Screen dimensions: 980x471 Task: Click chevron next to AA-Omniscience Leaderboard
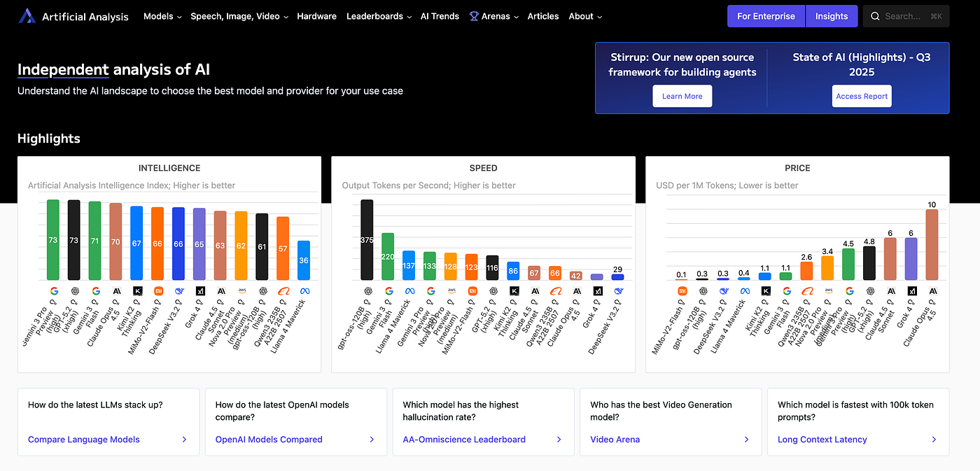point(559,440)
